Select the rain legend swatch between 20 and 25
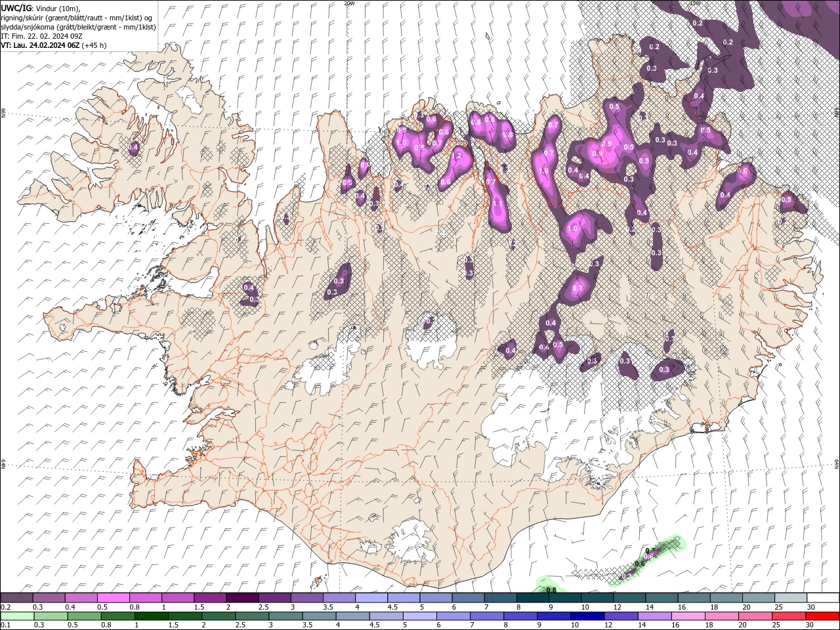 (755, 616)
